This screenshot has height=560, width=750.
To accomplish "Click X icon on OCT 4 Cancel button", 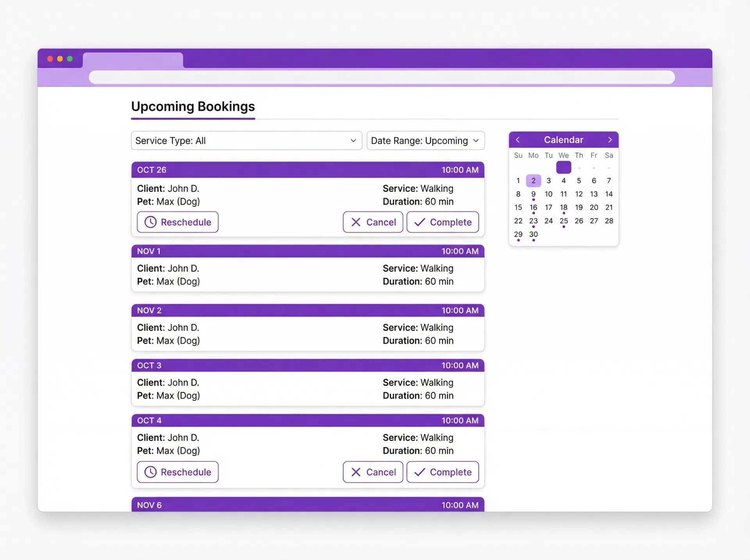I will [x=356, y=472].
